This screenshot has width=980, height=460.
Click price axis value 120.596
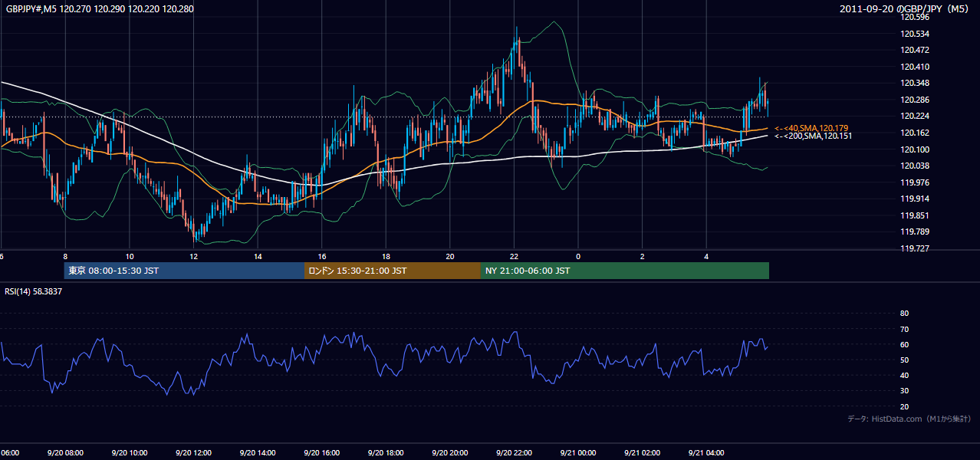pyautogui.click(x=914, y=17)
